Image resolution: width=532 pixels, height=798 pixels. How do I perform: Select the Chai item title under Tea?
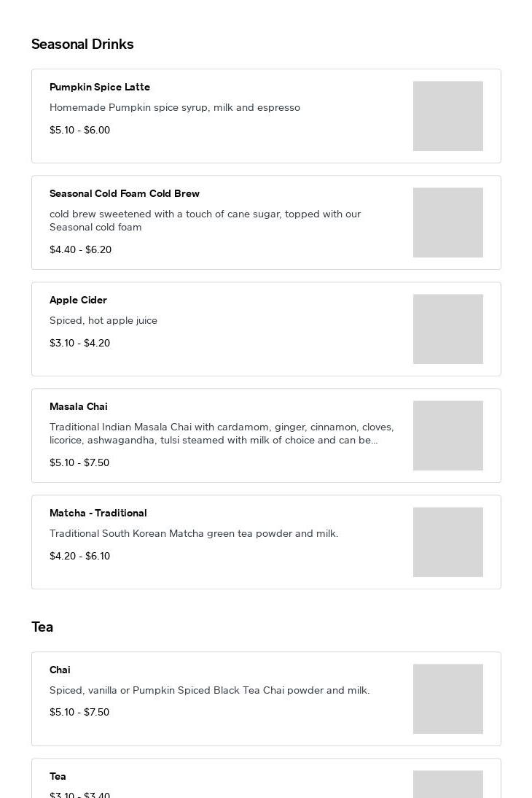pos(60,670)
